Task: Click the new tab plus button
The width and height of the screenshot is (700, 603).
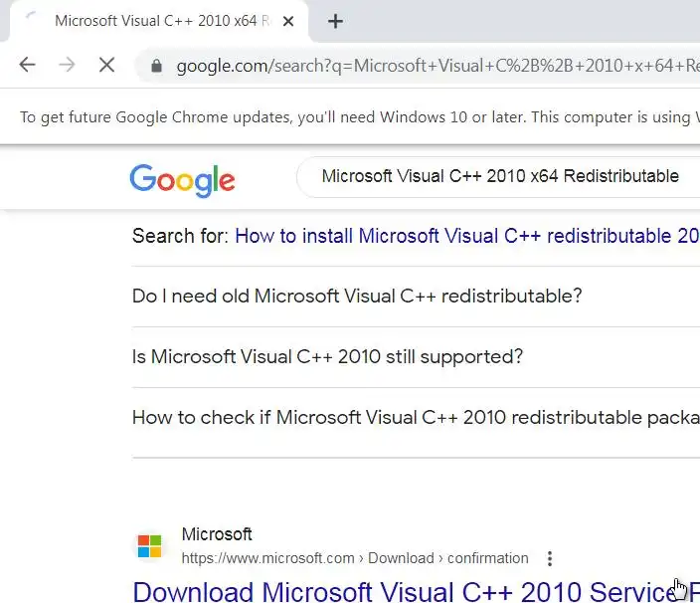Action: pyautogui.click(x=336, y=21)
